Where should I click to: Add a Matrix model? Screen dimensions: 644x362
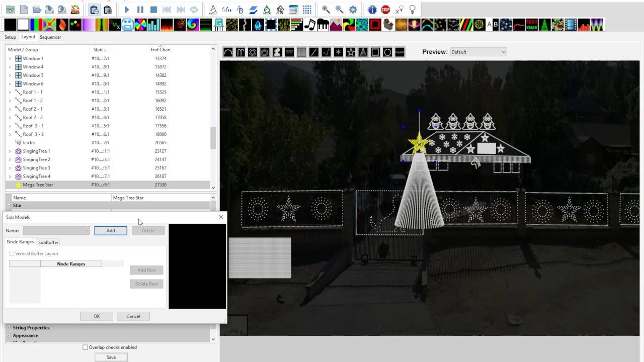(301, 52)
